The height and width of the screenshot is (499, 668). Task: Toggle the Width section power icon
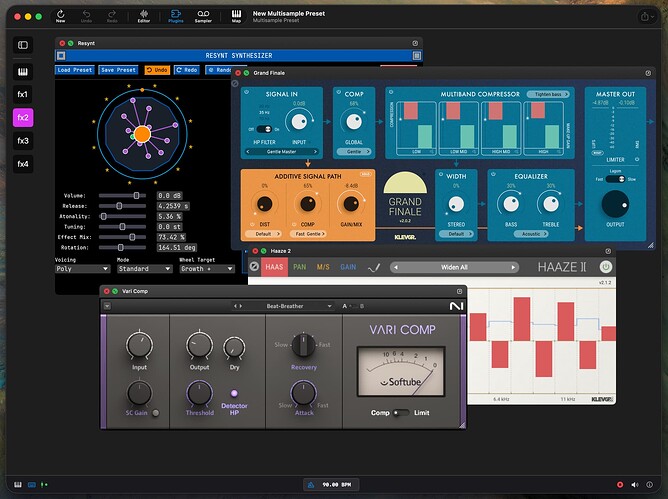[441, 174]
